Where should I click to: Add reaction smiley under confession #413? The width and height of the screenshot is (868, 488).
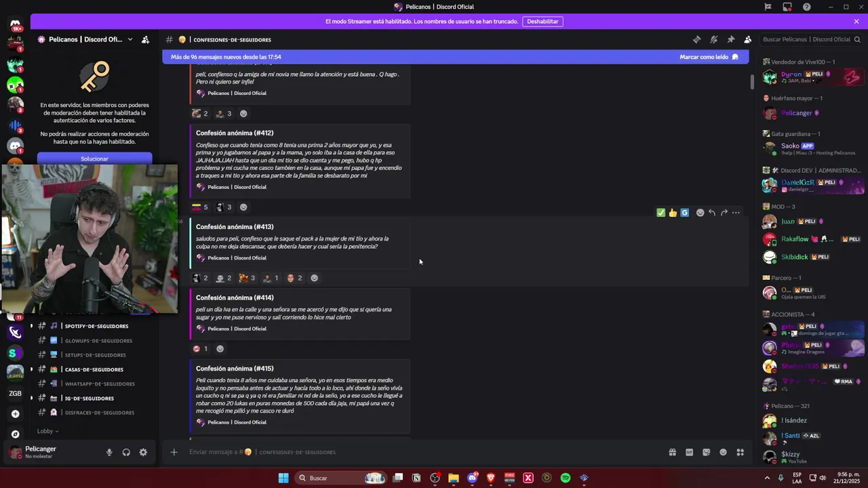point(314,278)
